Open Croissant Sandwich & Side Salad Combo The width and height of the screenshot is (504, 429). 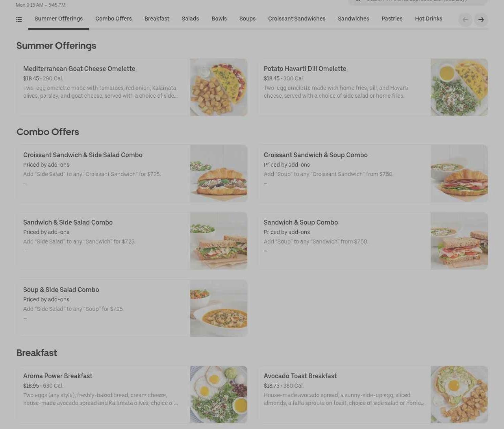pos(132,173)
